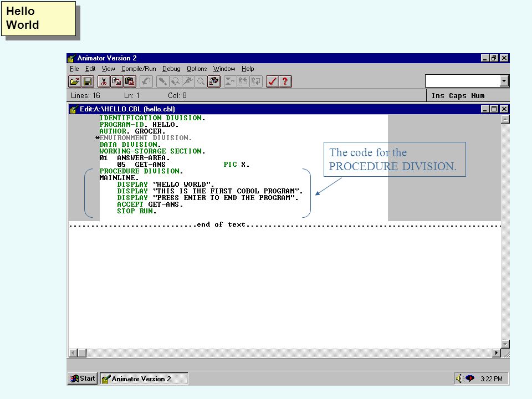Screen dimensions: 532x399
Task: Click the Col: 8 status indicator
Action: 177,96
